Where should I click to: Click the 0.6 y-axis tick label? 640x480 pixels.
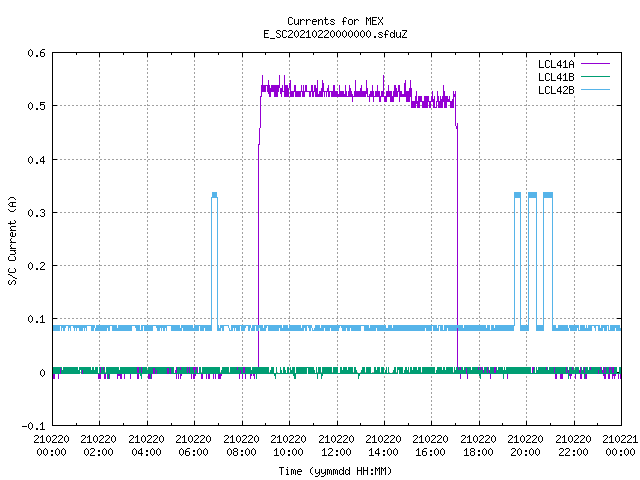click(36, 53)
